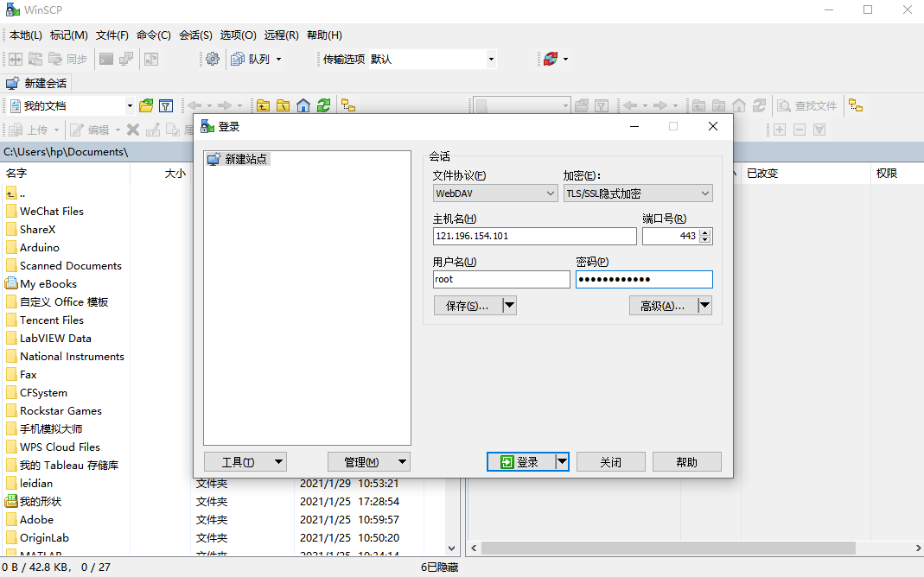The width and height of the screenshot is (924, 577).
Task: Open the 传输选项 默认 dropdown
Action: click(491, 60)
